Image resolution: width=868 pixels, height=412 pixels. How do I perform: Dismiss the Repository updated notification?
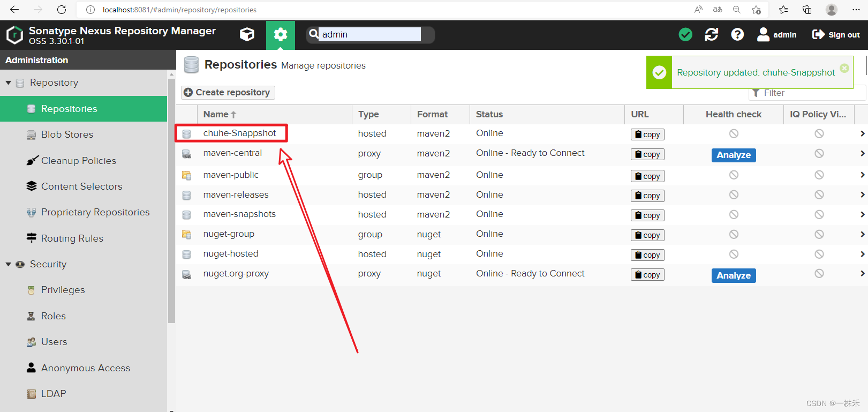coord(844,68)
